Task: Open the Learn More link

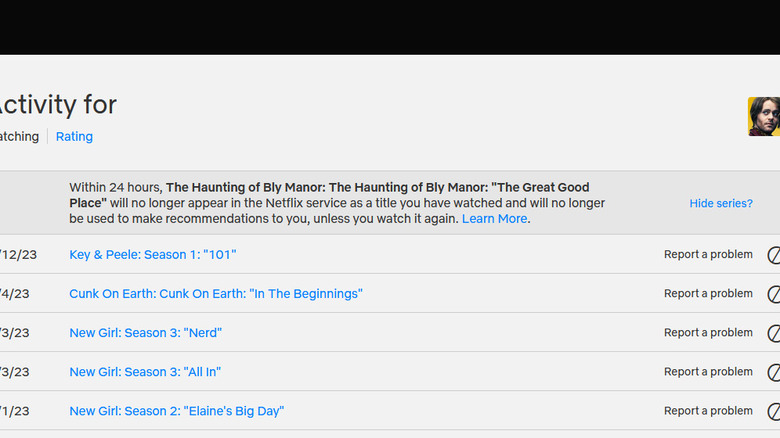Action: (x=494, y=219)
